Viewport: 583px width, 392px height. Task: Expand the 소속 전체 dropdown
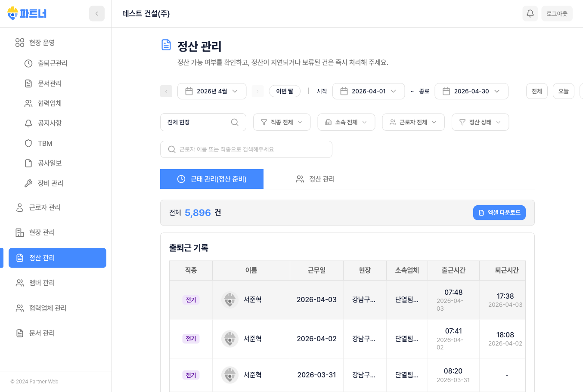coord(346,122)
